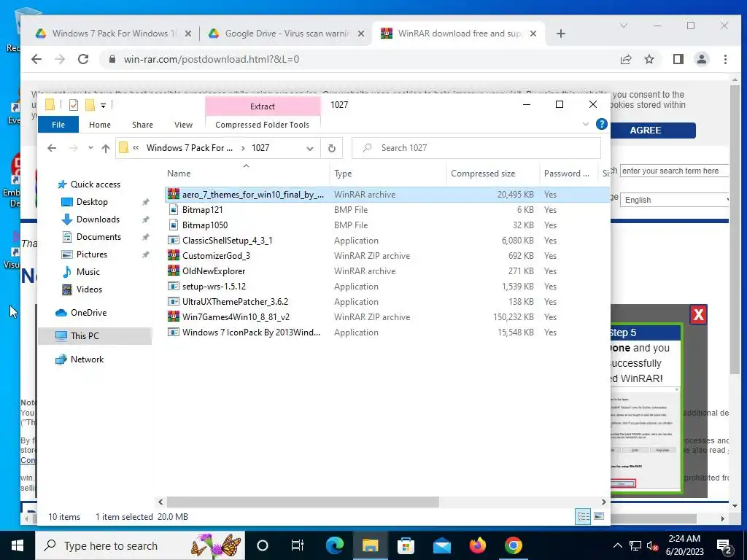Open the Explorer help icon
Screen dimensions: 747x560
click(x=602, y=124)
